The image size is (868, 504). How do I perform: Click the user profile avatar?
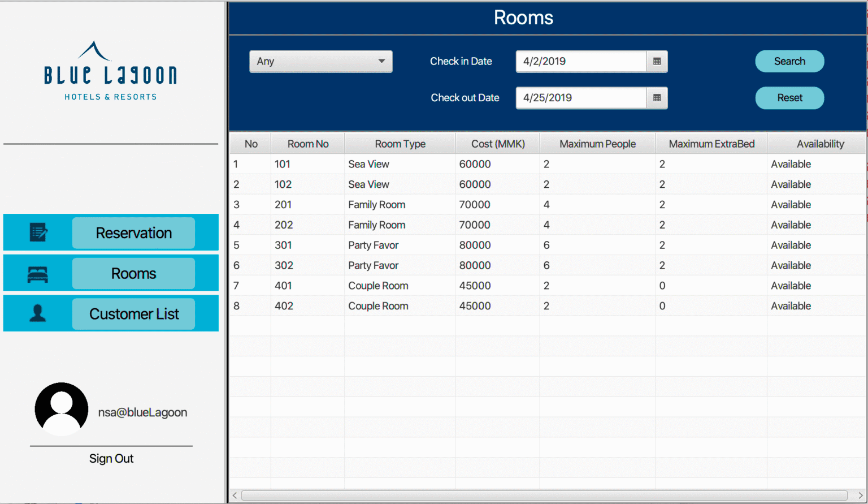tap(62, 408)
